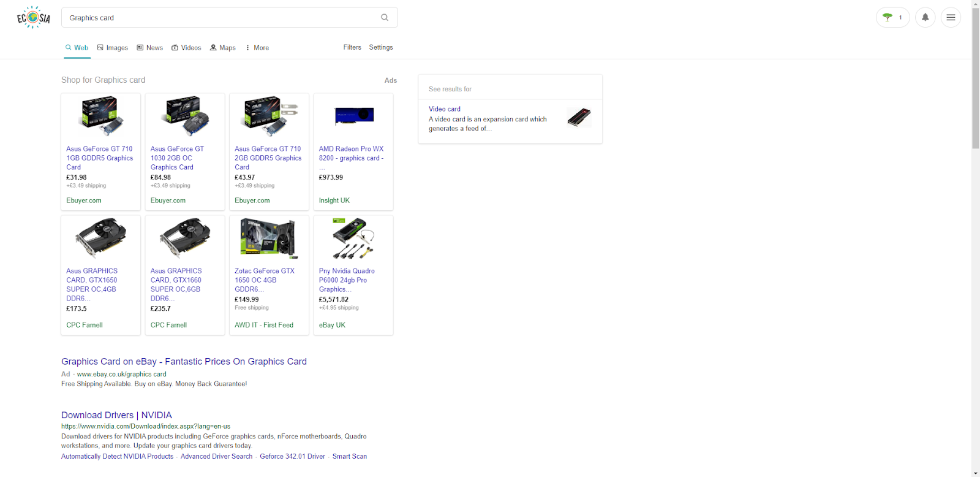980x477 pixels.
Task: Open the Ecosia logo homepage
Action: pos(34,18)
